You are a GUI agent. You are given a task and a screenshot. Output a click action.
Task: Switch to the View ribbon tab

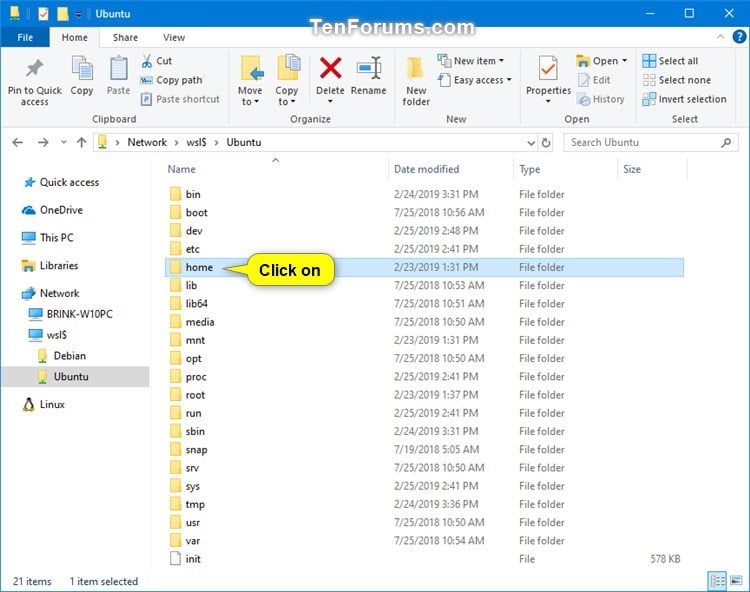coord(174,37)
